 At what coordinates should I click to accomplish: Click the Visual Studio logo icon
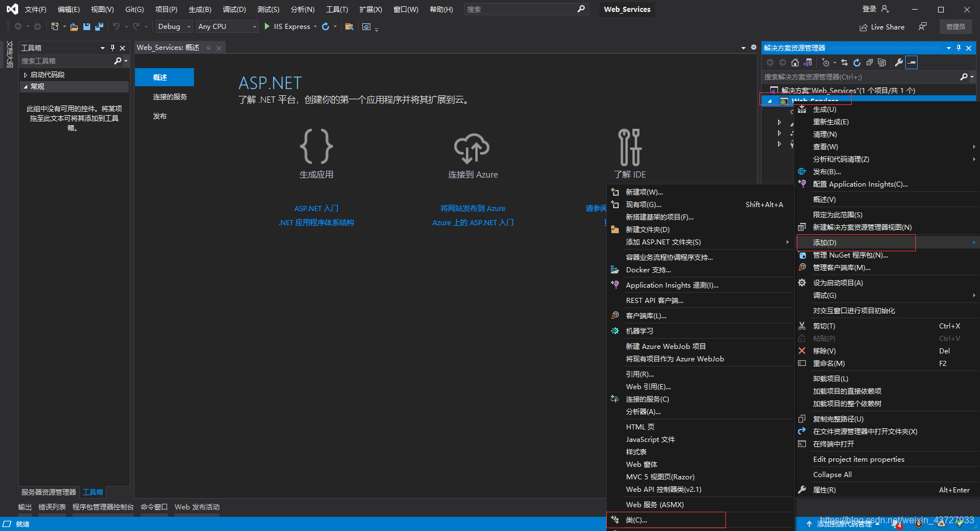coord(12,9)
